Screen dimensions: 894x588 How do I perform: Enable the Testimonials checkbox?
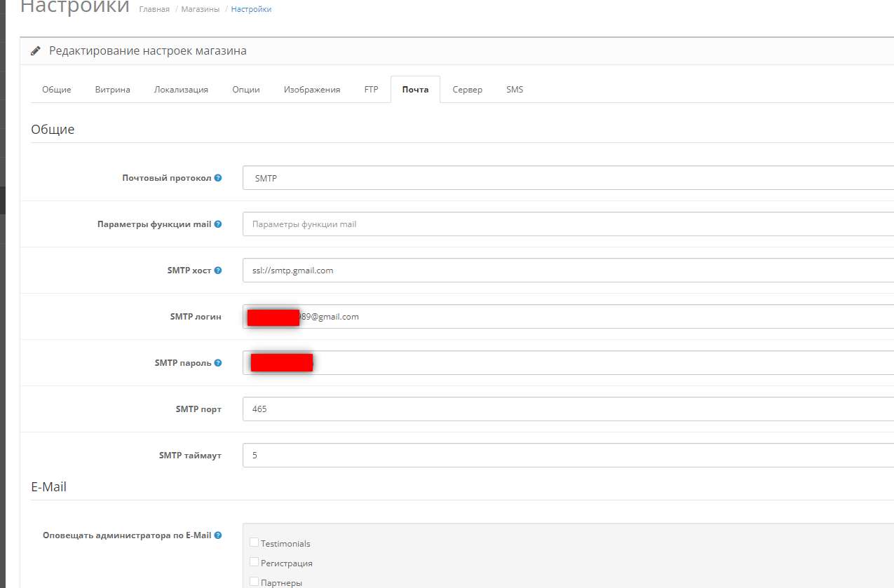(x=255, y=542)
